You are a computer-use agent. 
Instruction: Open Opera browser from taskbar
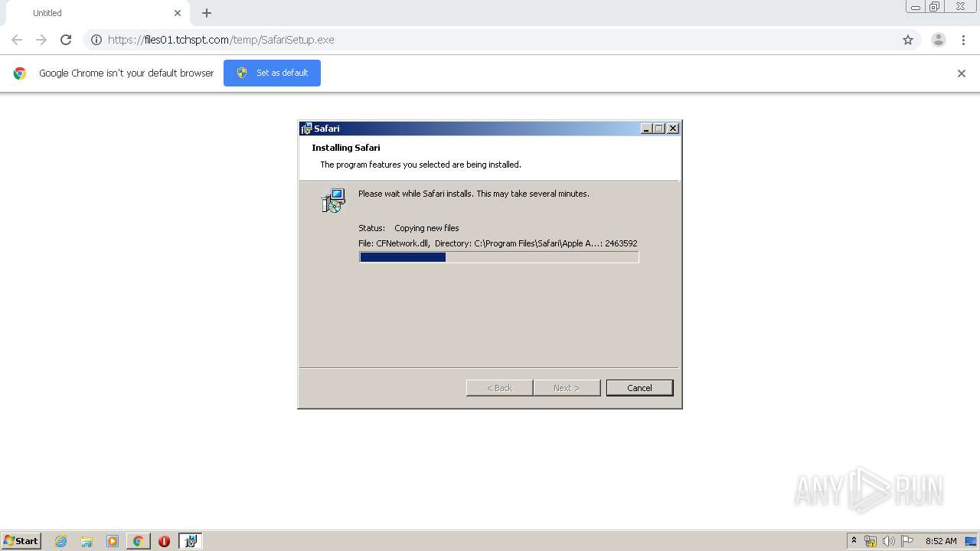pyautogui.click(x=164, y=541)
